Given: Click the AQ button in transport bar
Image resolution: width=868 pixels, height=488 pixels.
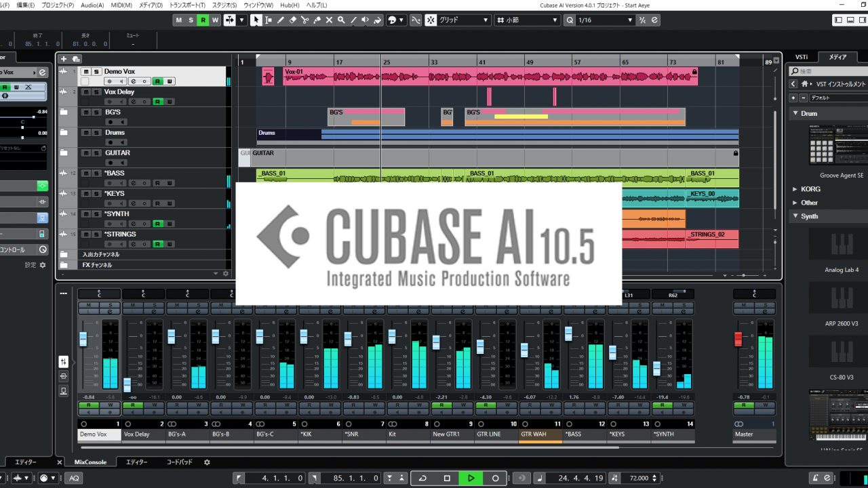Looking at the screenshot, I should [x=73, y=478].
